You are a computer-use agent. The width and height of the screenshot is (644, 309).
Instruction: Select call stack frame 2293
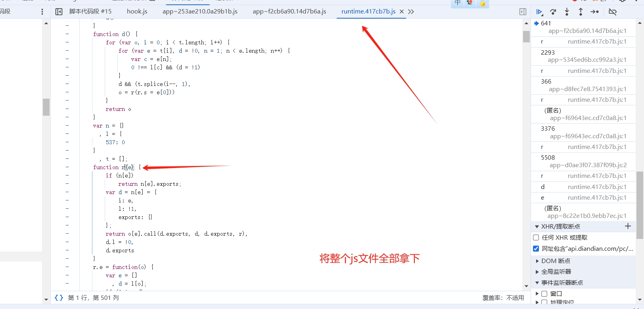(583, 56)
